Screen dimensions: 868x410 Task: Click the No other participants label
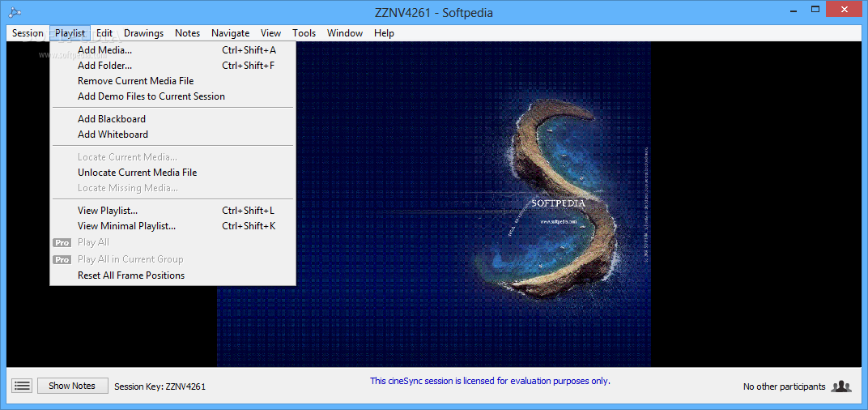pyautogui.click(x=785, y=387)
